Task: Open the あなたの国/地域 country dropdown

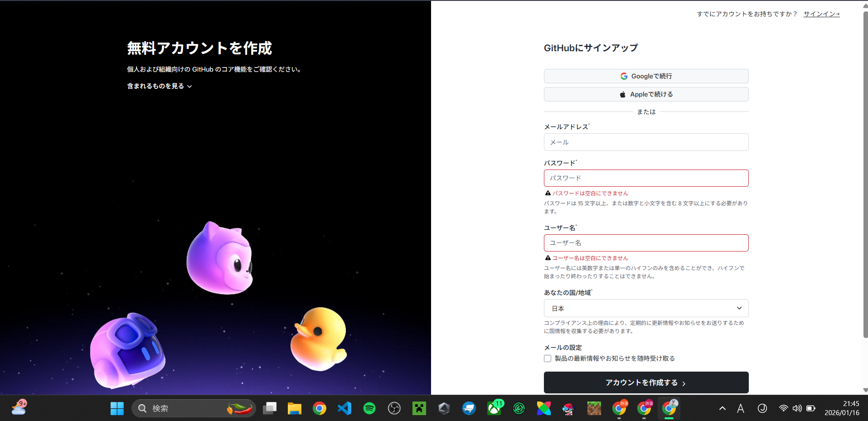Action: [645, 308]
